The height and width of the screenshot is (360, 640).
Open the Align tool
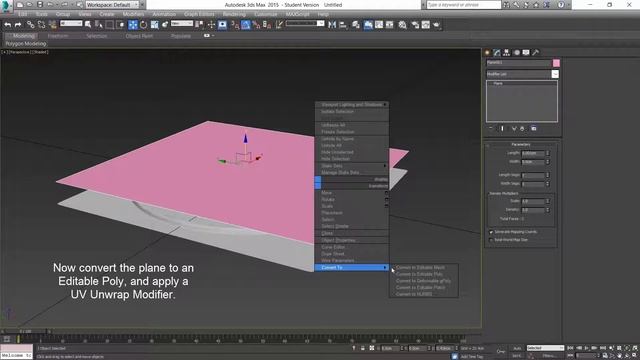click(343, 25)
